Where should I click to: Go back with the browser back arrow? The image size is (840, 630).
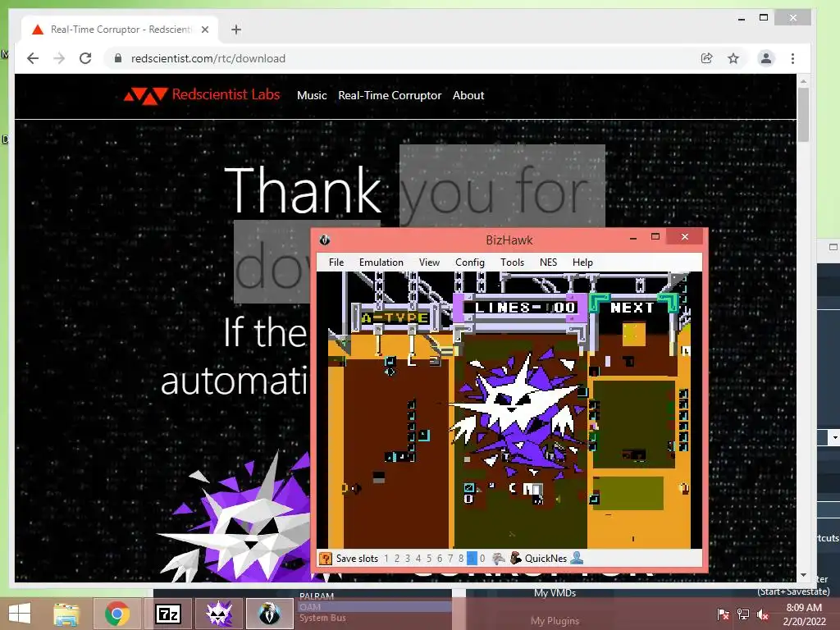click(33, 58)
